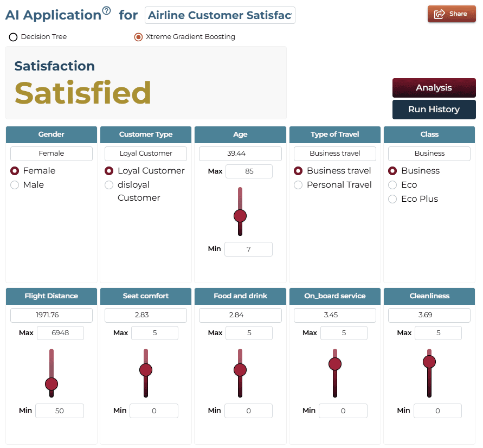The width and height of the screenshot is (483, 448).
Task: Click the help question mark icon beside AI Application
Action: pos(106,11)
